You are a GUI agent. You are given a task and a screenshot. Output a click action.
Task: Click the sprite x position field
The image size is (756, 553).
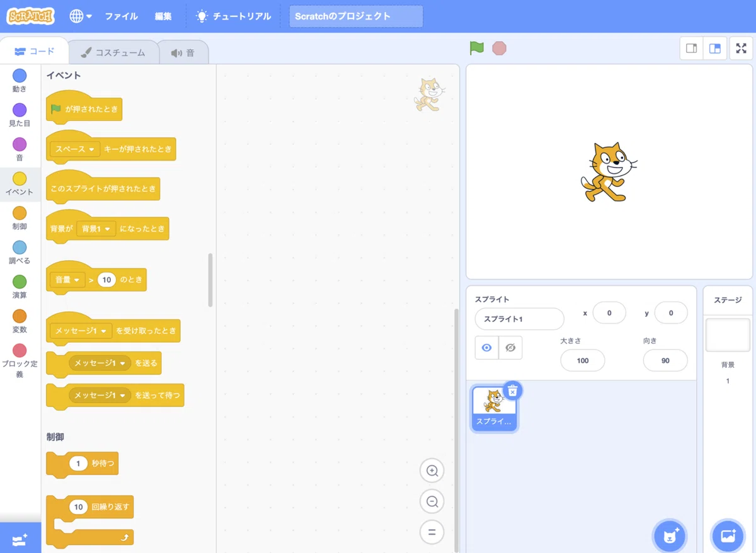[x=609, y=312]
